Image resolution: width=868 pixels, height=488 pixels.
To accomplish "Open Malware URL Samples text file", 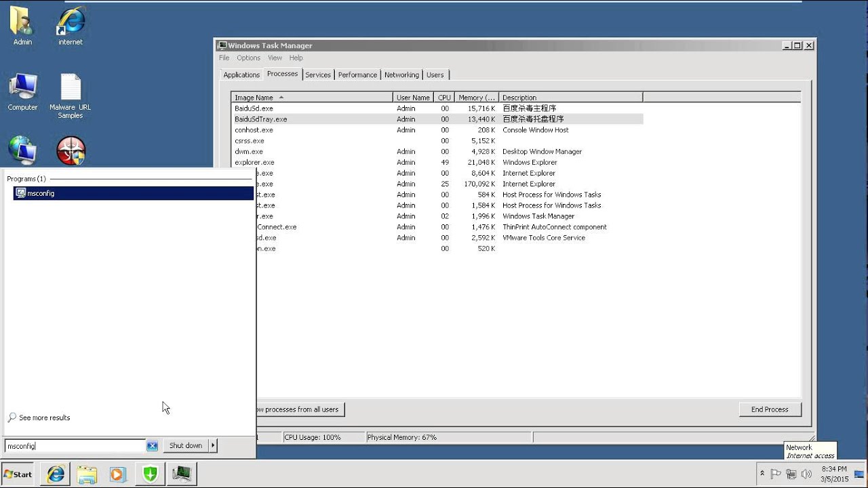I will (x=71, y=96).
